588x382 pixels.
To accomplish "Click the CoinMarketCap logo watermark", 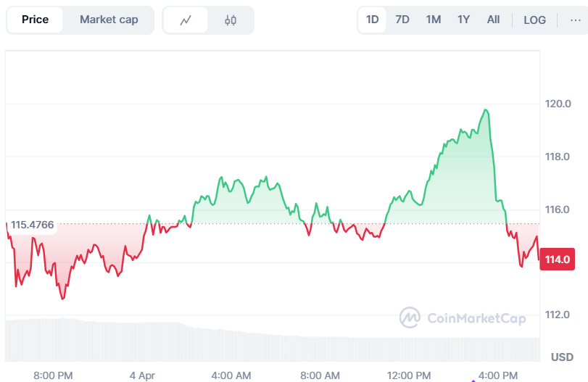I will pyautogui.click(x=463, y=317).
